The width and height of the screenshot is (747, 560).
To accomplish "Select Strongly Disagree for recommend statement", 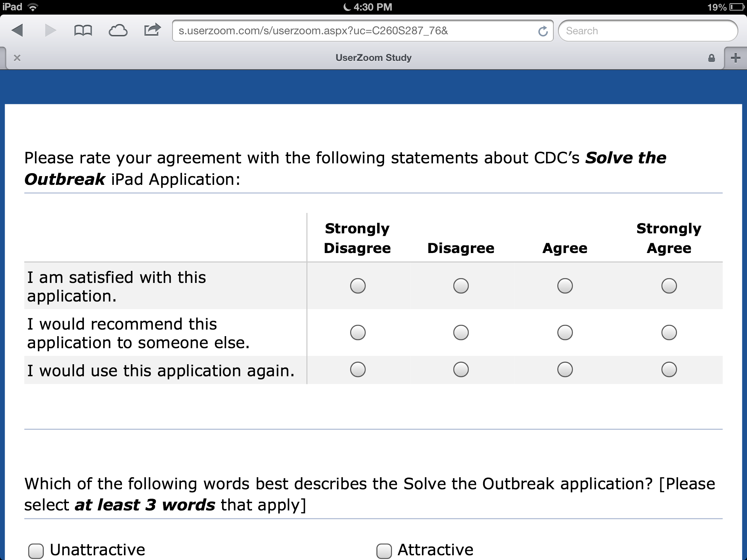I will click(358, 332).
